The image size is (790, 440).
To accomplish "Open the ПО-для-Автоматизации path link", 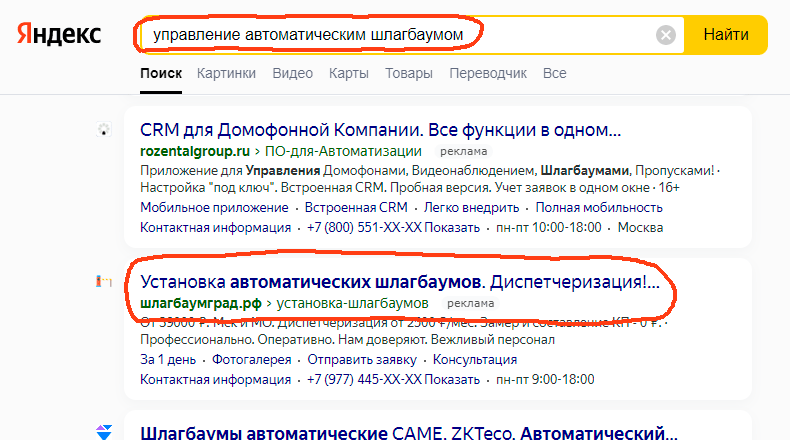I will coord(343,151).
